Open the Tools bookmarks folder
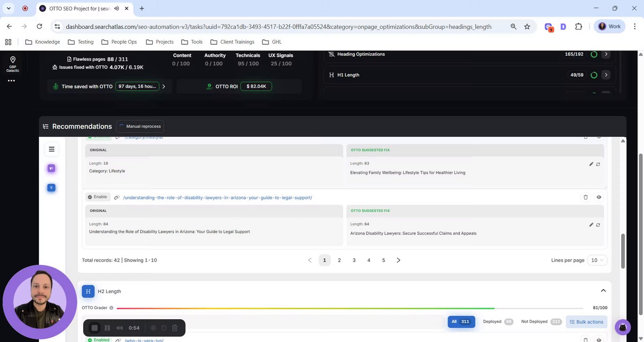The image size is (644, 342). [x=192, y=42]
